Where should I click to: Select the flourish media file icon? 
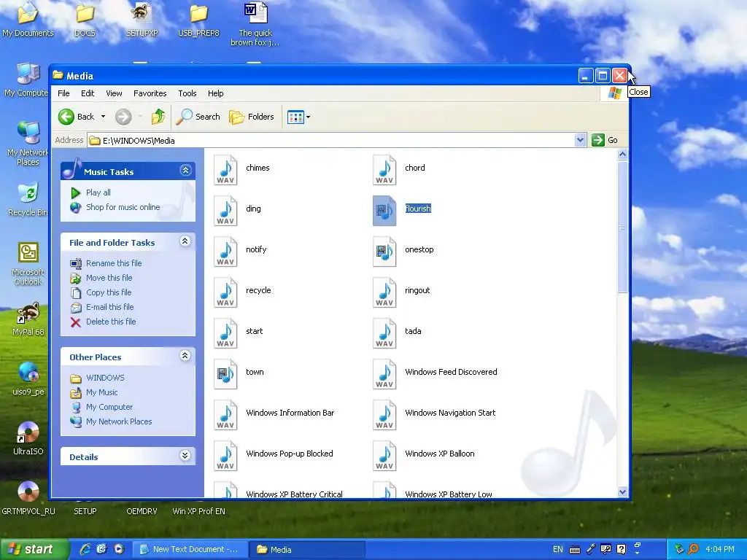coord(384,211)
